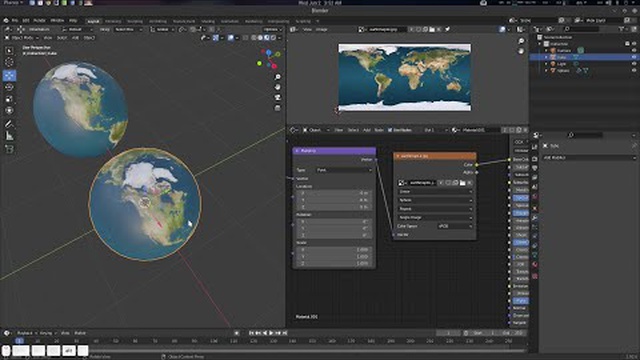Click the Mapping node Location X field
640x360 pixels.
click(x=334, y=193)
